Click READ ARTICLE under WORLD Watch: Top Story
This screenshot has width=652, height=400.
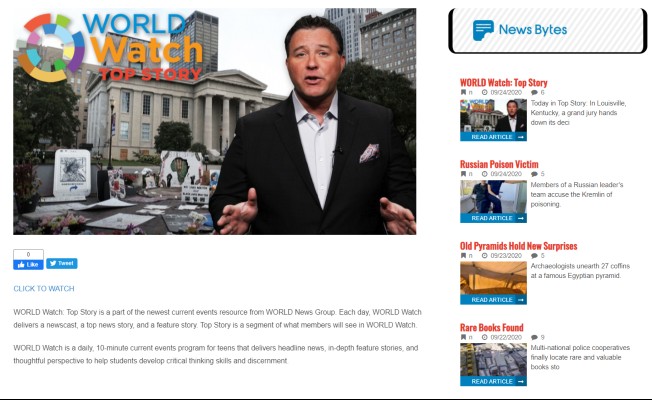(x=493, y=137)
